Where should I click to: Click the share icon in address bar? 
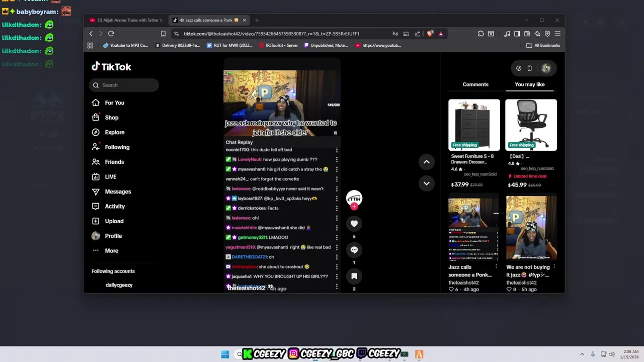pos(418,34)
